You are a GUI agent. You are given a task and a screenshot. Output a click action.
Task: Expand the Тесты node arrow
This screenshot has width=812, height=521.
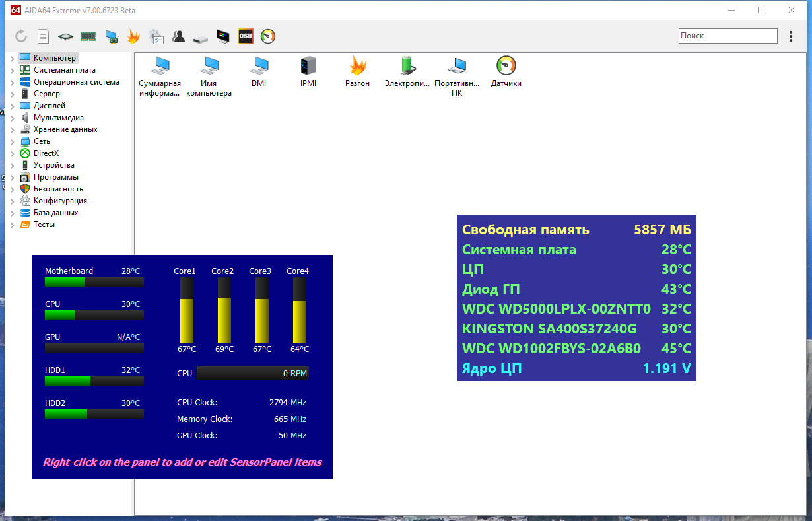(x=12, y=225)
